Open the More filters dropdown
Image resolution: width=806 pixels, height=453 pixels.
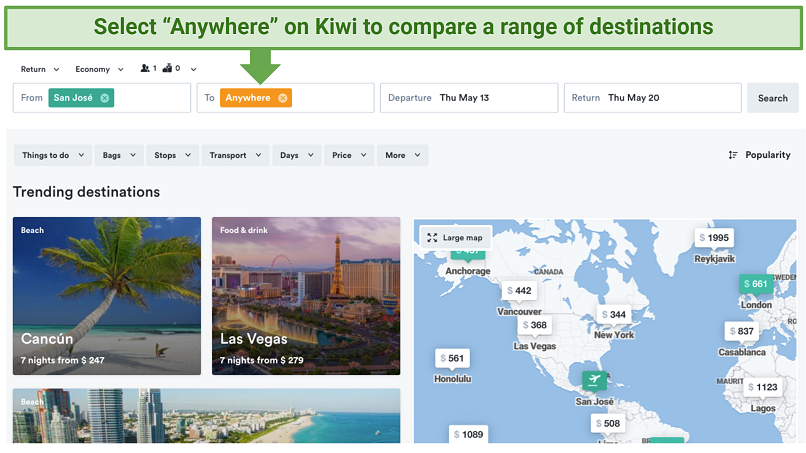(402, 155)
